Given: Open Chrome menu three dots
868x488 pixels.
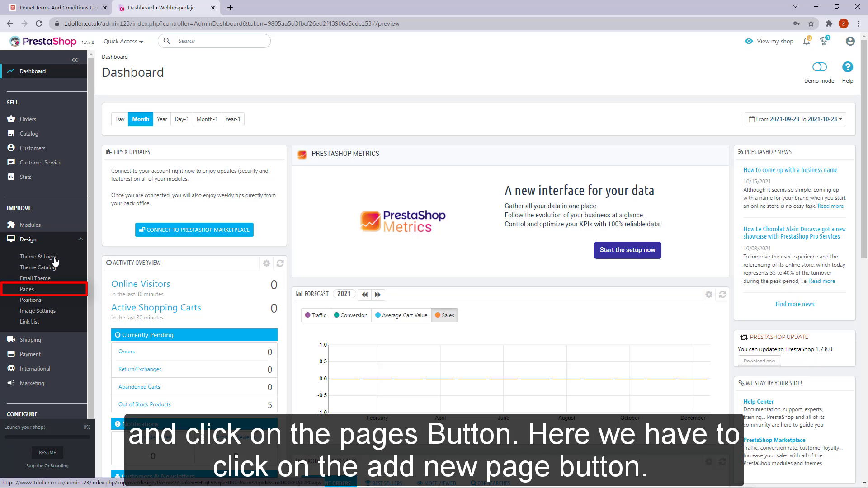Looking at the screenshot, I should point(858,23).
